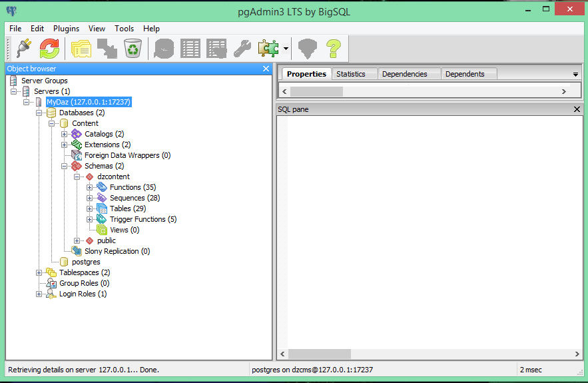
Task: Open the object Properties toolbar icon
Action: 81,49
